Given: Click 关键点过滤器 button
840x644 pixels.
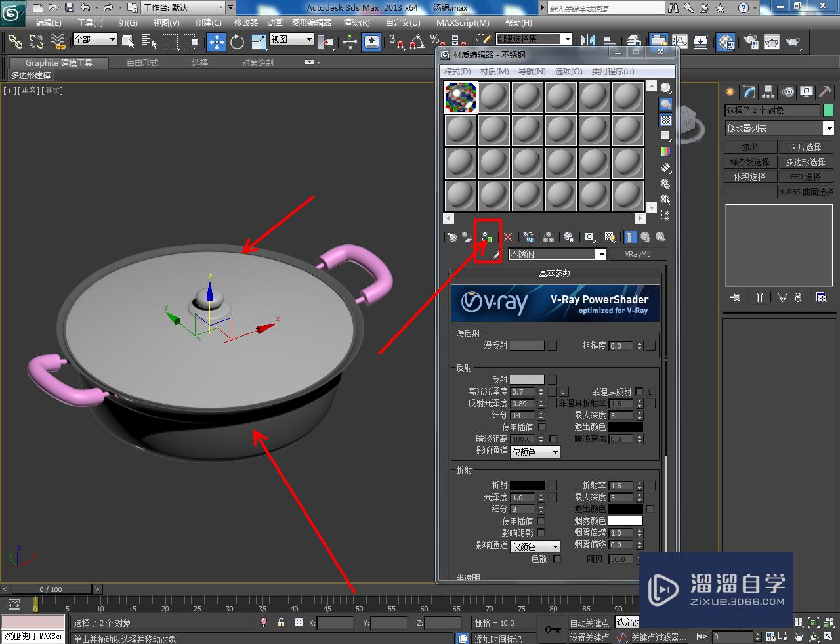Looking at the screenshot, I should pos(659,637).
